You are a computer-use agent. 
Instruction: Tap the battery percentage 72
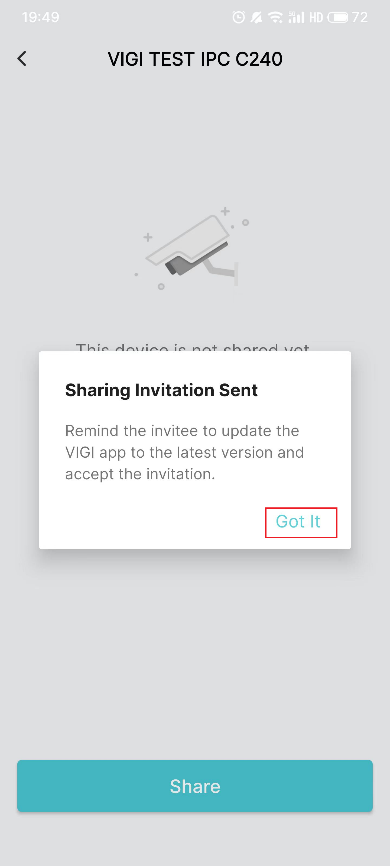coord(360,18)
